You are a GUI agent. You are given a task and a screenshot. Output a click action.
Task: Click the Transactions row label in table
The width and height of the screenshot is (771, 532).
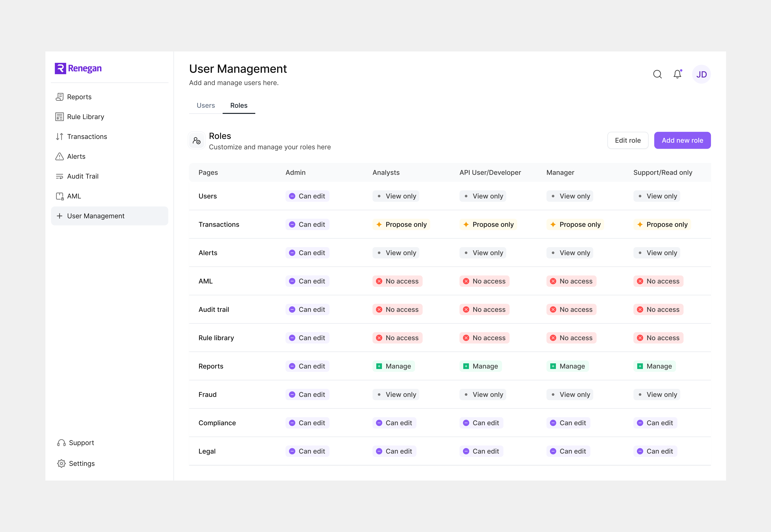(x=219, y=225)
